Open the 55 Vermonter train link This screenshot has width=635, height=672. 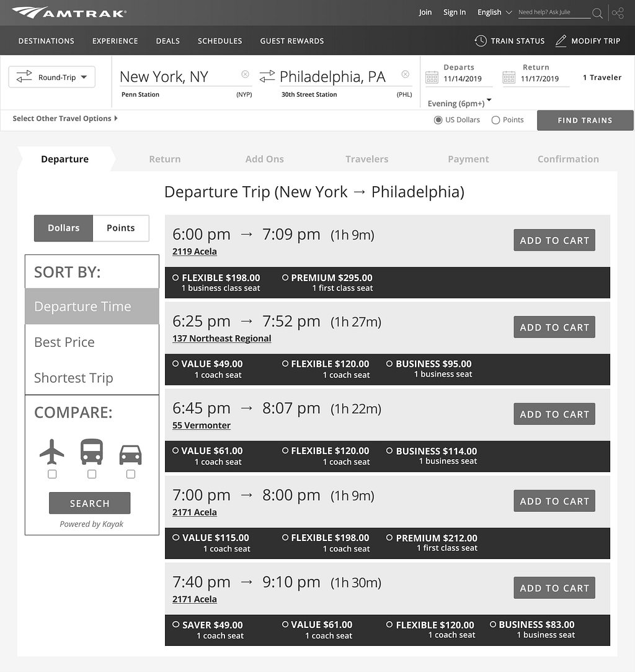[x=202, y=425]
